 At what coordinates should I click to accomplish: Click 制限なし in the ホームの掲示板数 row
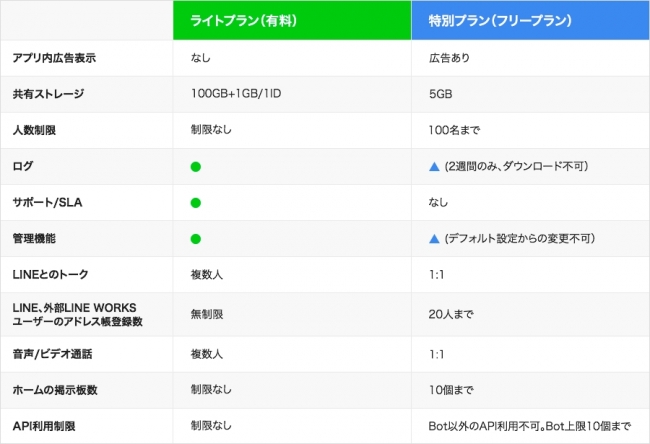[x=211, y=390]
